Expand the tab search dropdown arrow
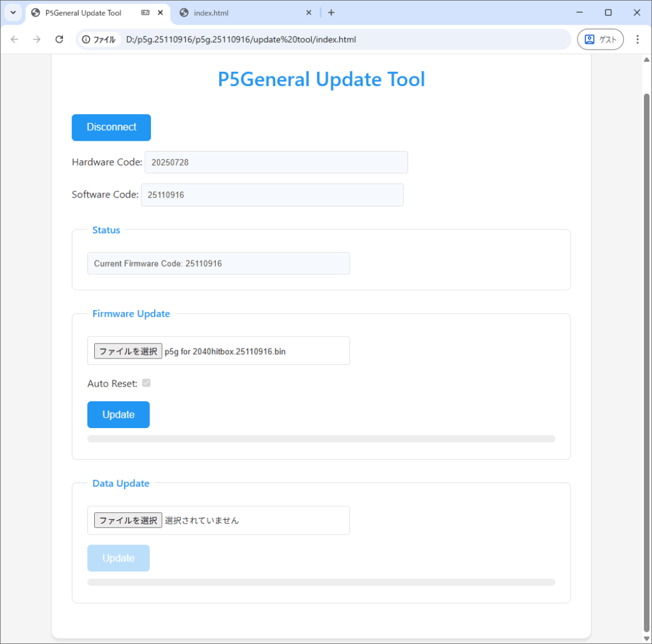 (x=13, y=13)
